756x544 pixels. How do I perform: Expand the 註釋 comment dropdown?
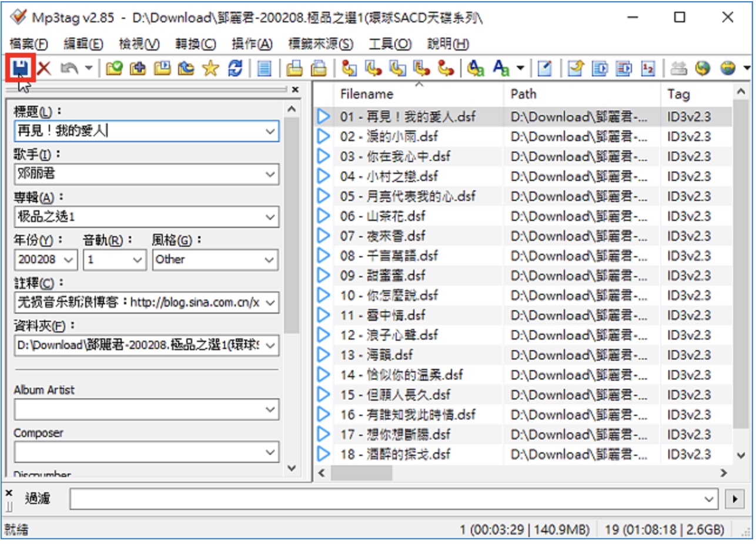270,303
